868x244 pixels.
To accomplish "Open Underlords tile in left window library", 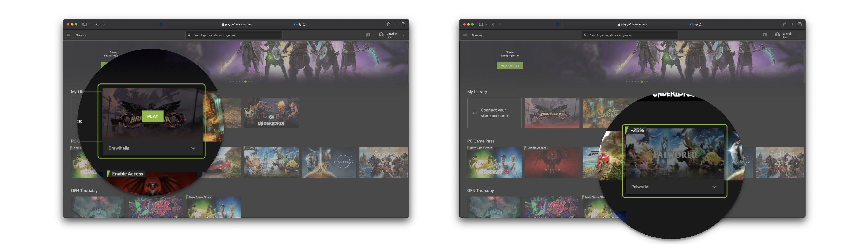I will pos(271,113).
